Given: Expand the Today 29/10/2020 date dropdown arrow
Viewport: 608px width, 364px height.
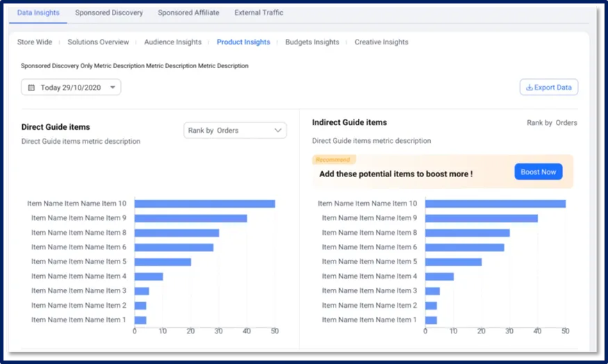Looking at the screenshot, I should pos(113,88).
